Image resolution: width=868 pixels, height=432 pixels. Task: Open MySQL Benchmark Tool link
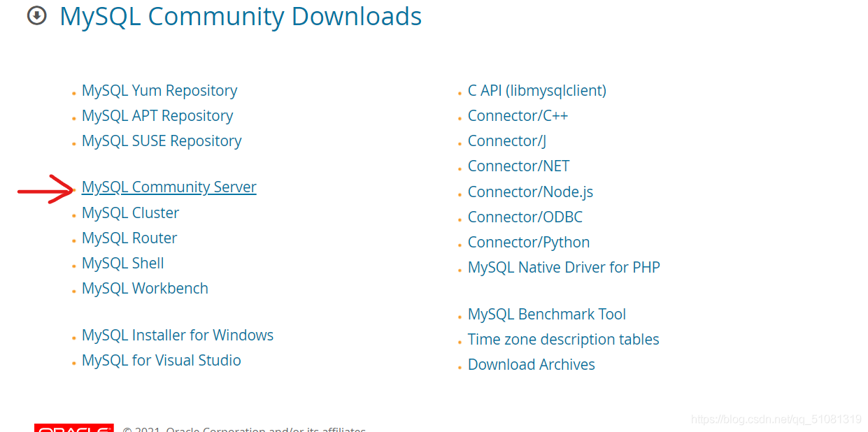pyautogui.click(x=547, y=314)
